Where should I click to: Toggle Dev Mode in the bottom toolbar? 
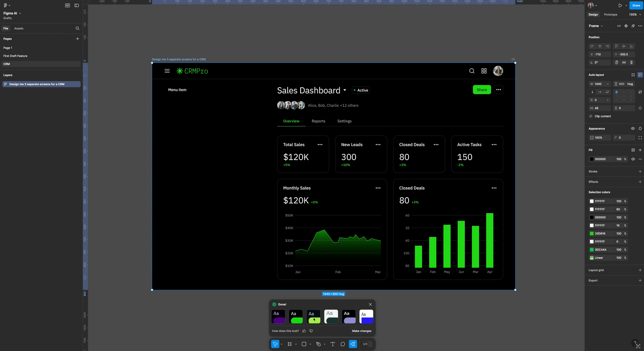tap(365, 344)
